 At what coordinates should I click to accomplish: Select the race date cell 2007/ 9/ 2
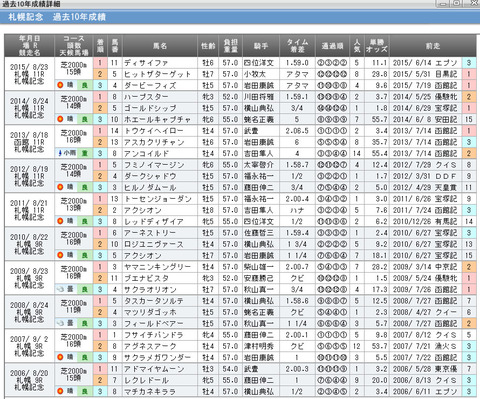pyautogui.click(x=29, y=339)
